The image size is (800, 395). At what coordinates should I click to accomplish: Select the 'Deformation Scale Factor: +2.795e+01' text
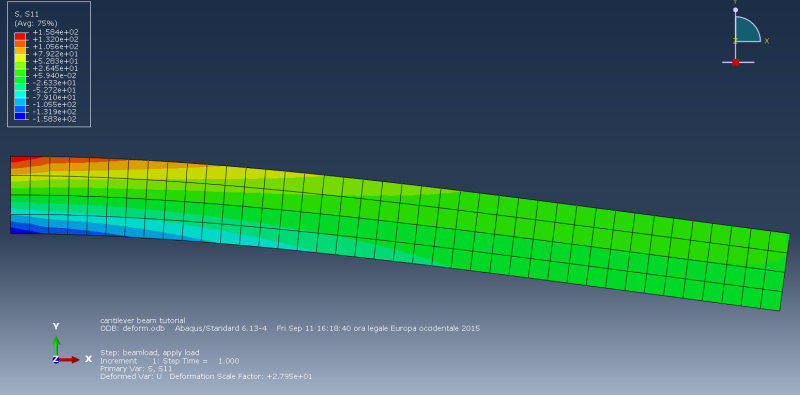[240, 377]
